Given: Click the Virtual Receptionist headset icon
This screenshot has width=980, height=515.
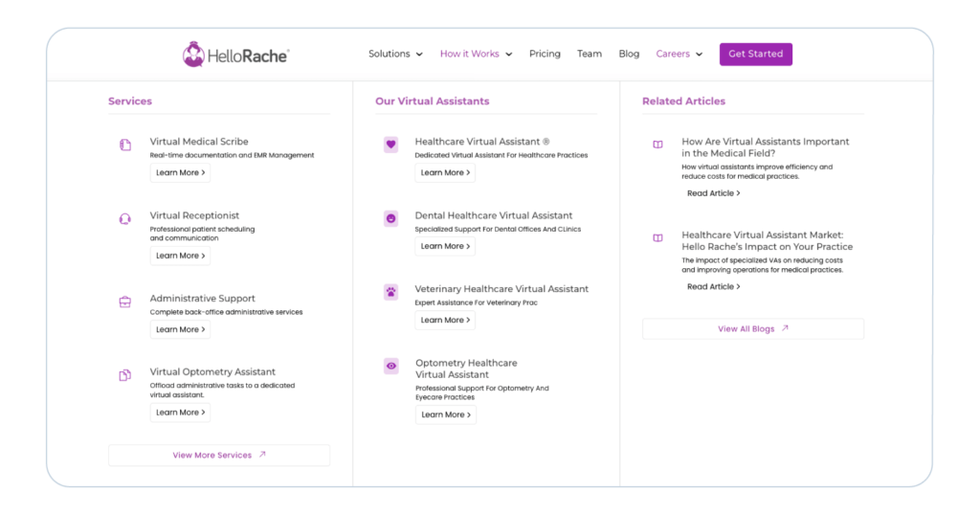Looking at the screenshot, I should pyautogui.click(x=125, y=219).
